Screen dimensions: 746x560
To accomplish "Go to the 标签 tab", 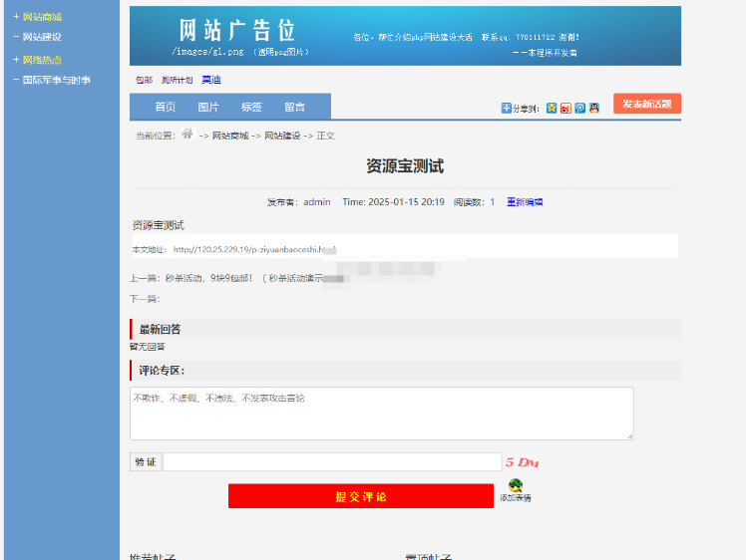I will pos(251,107).
